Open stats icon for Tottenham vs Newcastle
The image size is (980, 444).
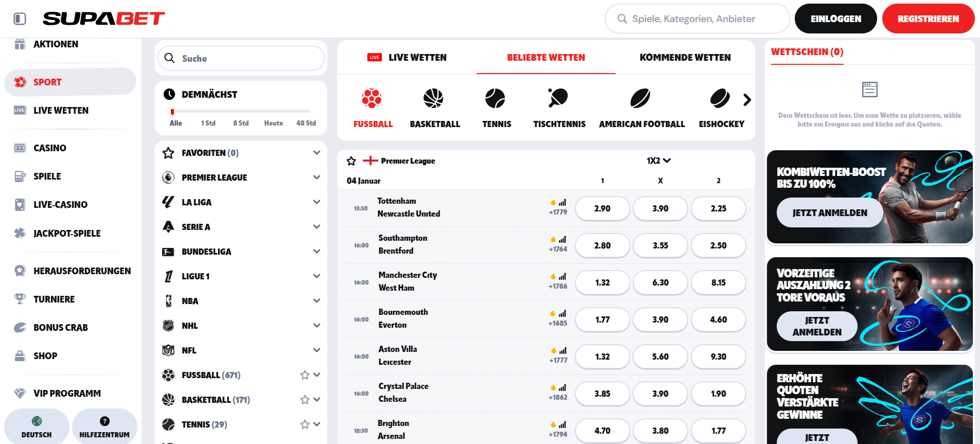(563, 203)
